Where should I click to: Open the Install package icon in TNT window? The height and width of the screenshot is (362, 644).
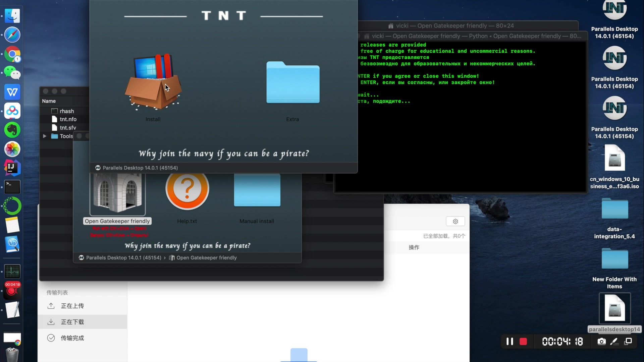(x=153, y=82)
